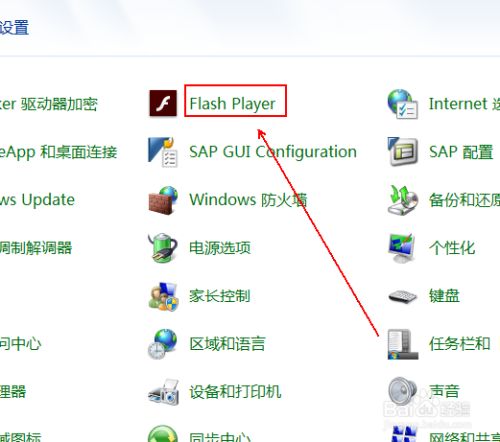500x442 pixels.
Task: Click the 个性化 text label
Action: (x=452, y=248)
